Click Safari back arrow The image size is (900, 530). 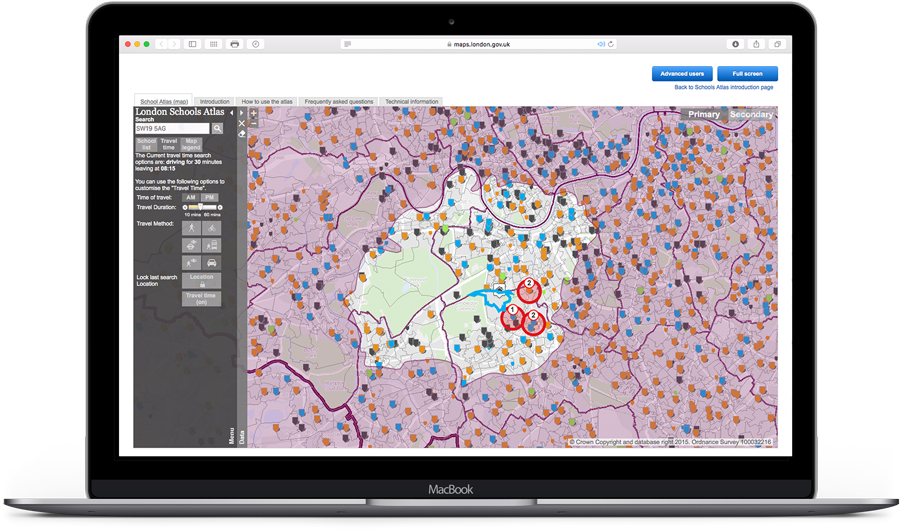tap(161, 44)
